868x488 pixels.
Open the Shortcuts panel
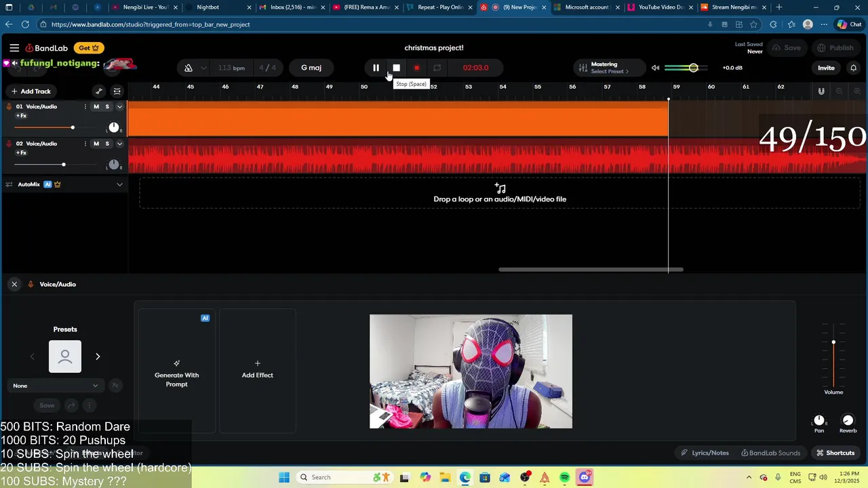coord(835,453)
